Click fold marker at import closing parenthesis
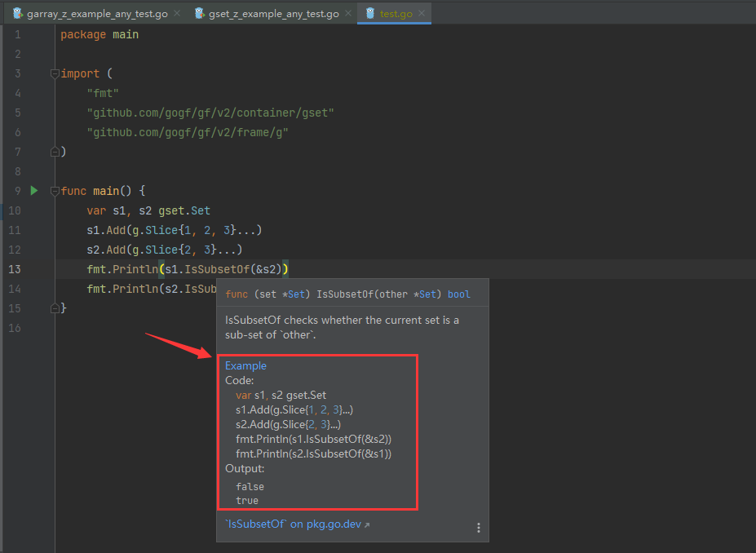The height and width of the screenshot is (553, 756). (55, 152)
